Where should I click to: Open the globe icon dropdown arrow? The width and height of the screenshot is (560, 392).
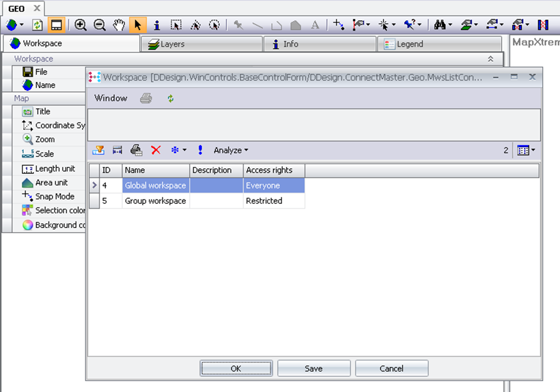coord(21,25)
